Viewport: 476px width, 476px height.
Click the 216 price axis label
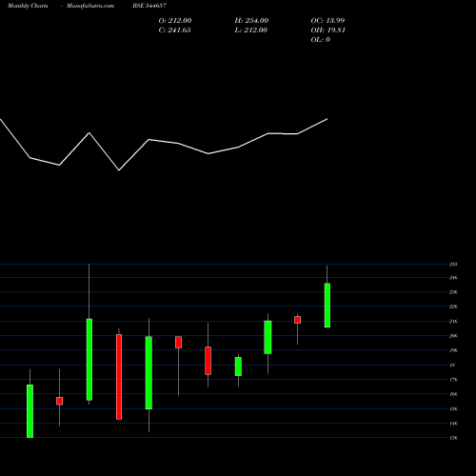[x=453, y=321]
